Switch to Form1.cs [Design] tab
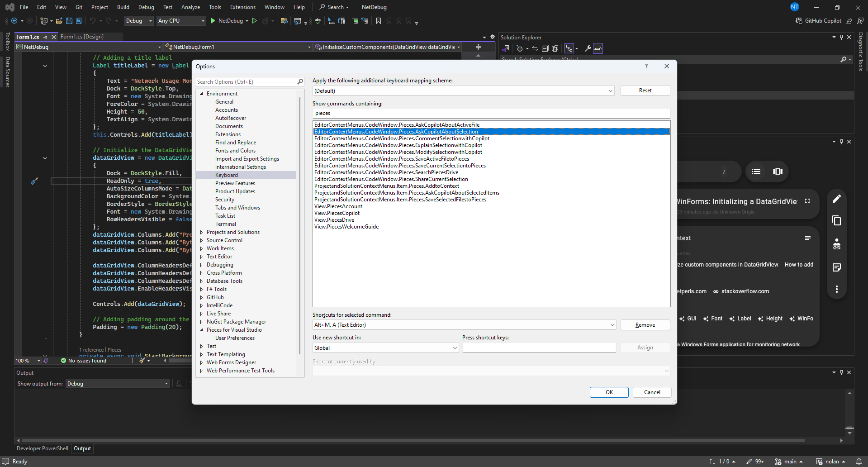 click(x=82, y=37)
